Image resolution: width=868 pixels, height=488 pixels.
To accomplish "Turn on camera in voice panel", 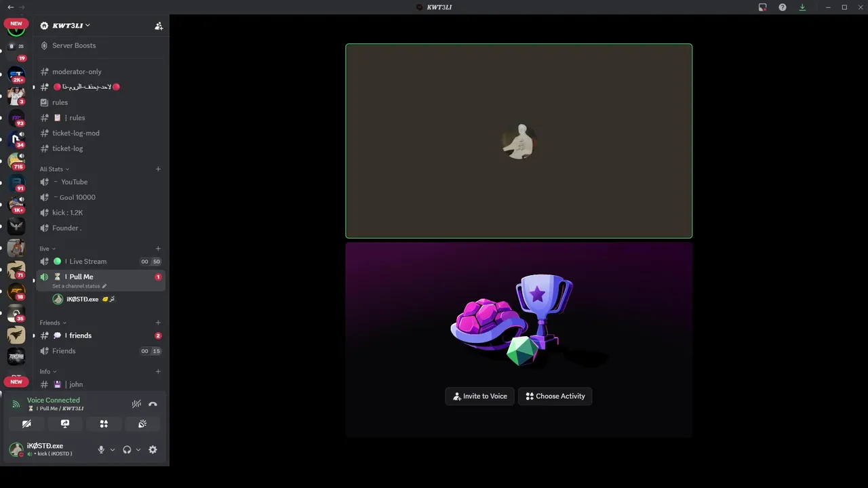I will point(26,424).
